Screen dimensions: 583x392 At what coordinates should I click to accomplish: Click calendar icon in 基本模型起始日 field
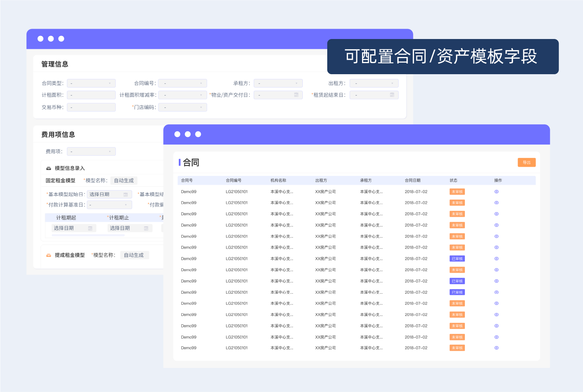coord(126,195)
